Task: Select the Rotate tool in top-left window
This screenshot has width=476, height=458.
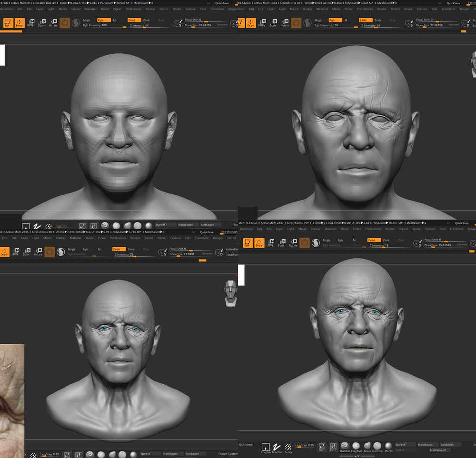Action: coord(53,23)
